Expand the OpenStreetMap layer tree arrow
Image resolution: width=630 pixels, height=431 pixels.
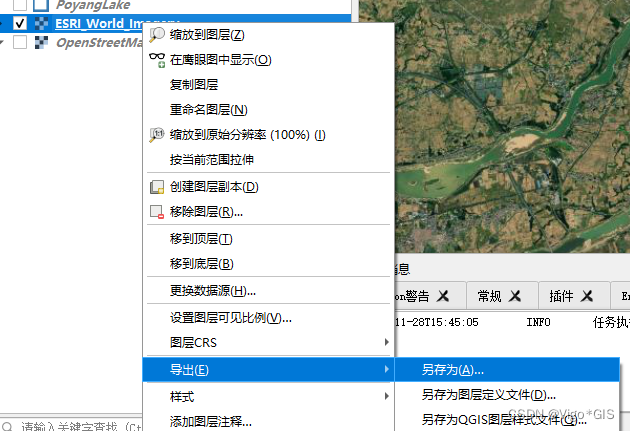[2, 42]
